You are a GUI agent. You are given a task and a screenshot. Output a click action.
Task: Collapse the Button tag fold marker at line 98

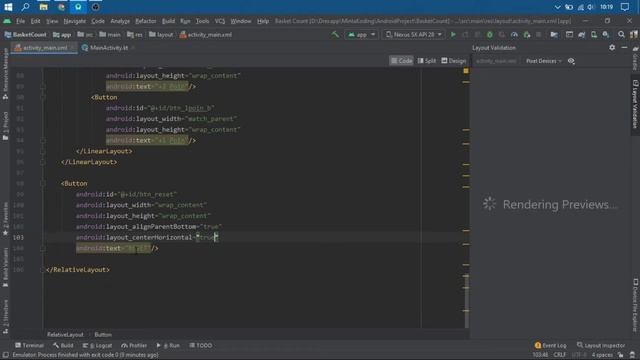[43, 184]
